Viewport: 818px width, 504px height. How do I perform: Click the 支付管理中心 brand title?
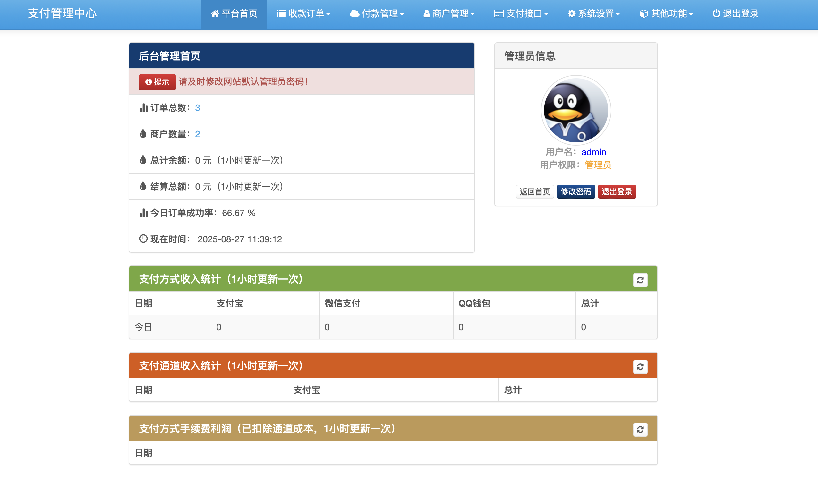62,14
